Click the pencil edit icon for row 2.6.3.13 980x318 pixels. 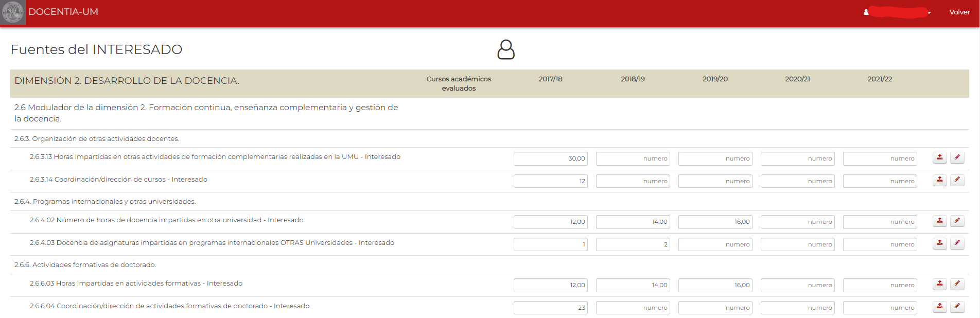[x=957, y=157]
